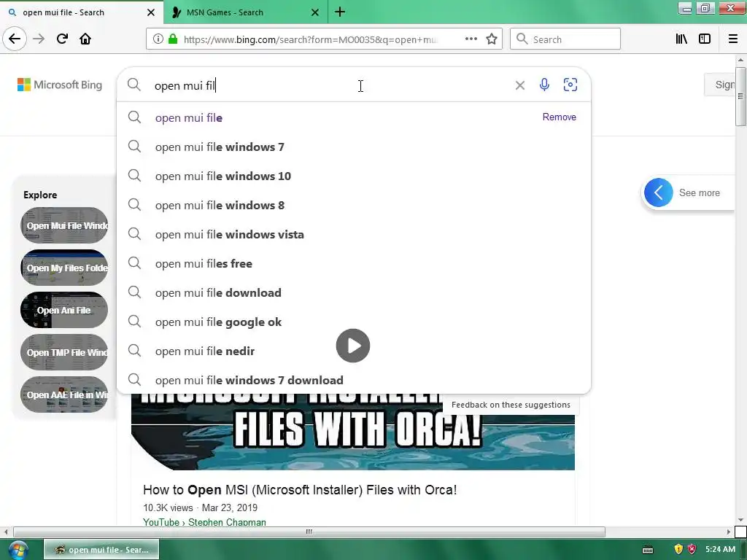Screen dimensions: 747x560
Task: Click the horizontal scrollbar thumb
Action: 309,532
